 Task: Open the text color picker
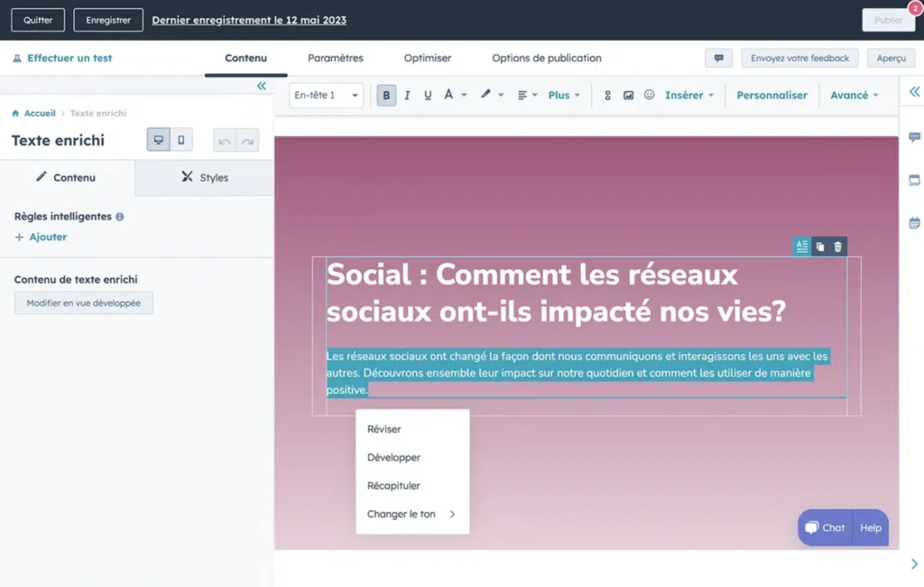(x=456, y=94)
